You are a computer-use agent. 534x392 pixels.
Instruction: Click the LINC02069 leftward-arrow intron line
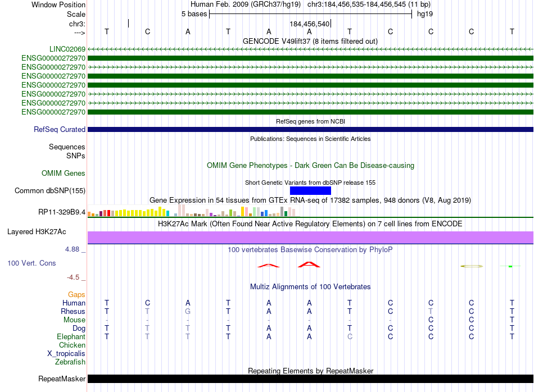click(310, 49)
